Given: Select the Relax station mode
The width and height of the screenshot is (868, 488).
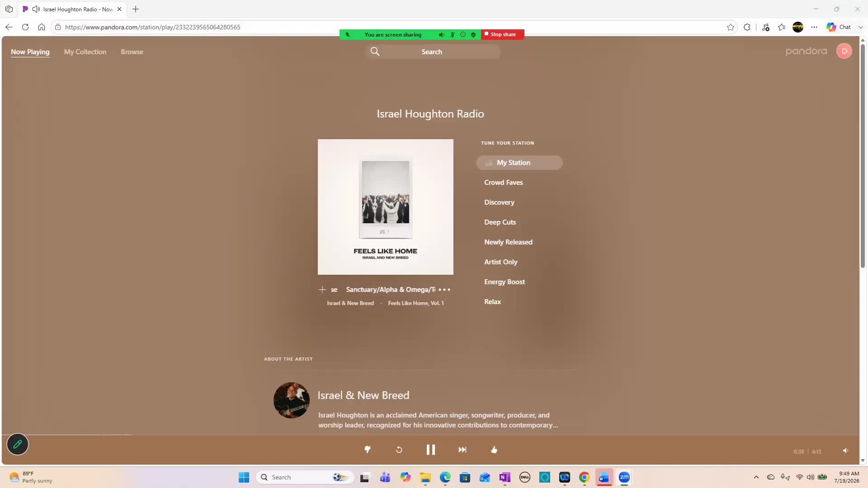Looking at the screenshot, I should pyautogui.click(x=492, y=302).
